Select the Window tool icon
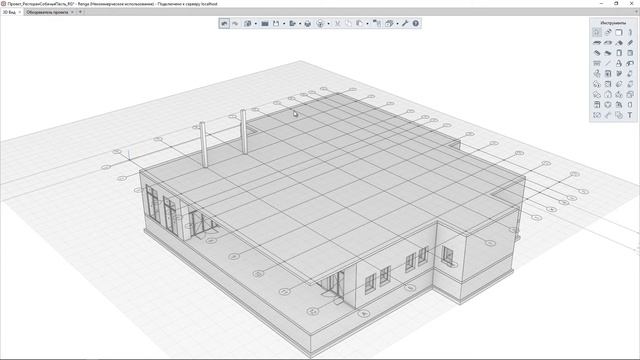This screenshot has height=360, width=640. [630, 53]
